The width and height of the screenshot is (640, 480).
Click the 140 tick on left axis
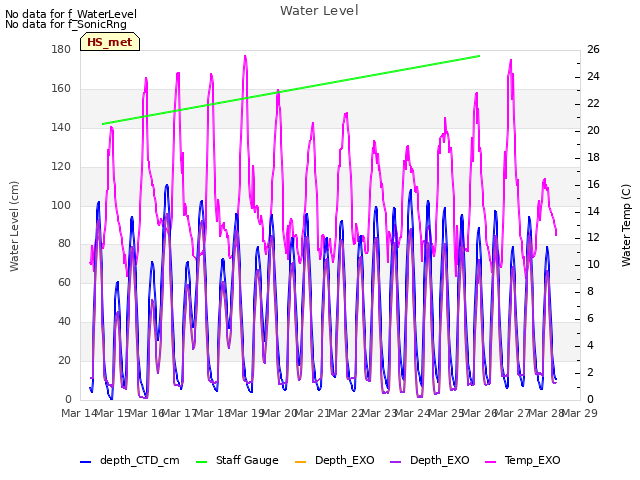61,127
